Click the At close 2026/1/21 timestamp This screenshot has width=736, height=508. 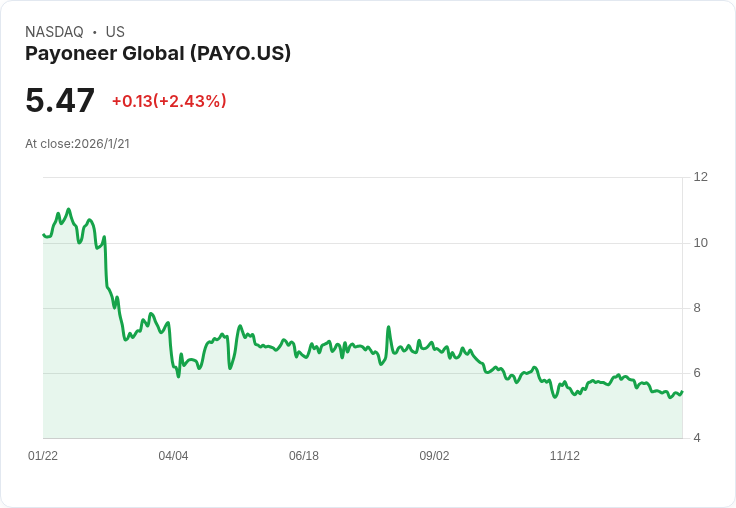point(77,143)
